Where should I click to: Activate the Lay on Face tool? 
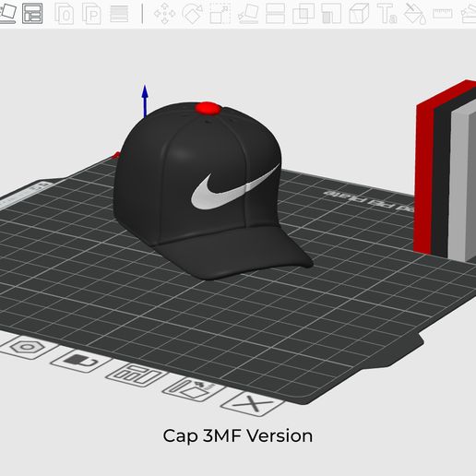pyautogui.click(x=248, y=13)
